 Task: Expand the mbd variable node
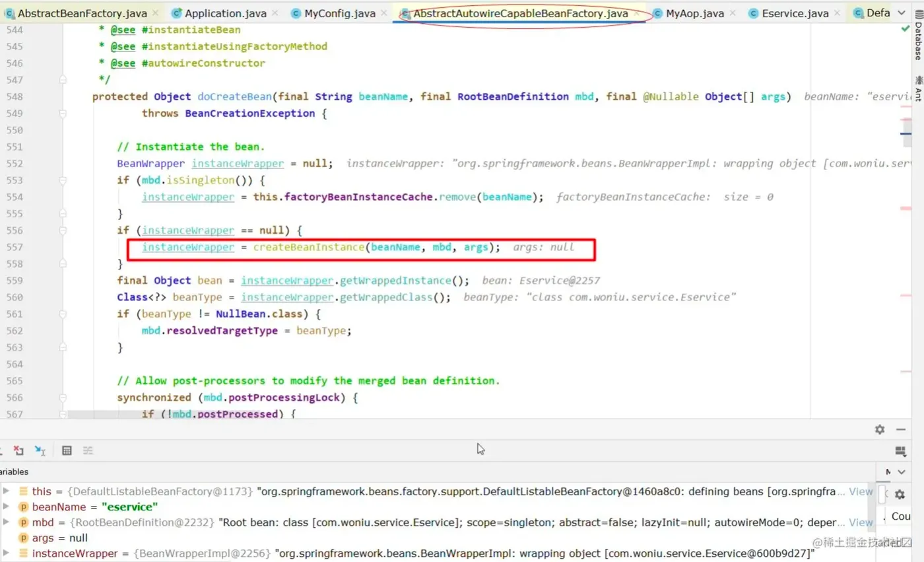pyautogui.click(x=6, y=522)
